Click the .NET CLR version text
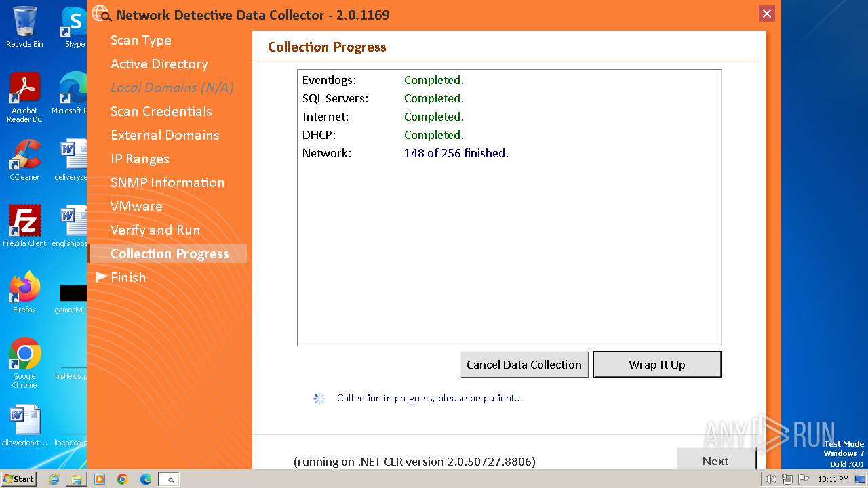Viewport: 868px width, 488px height. coord(414,462)
